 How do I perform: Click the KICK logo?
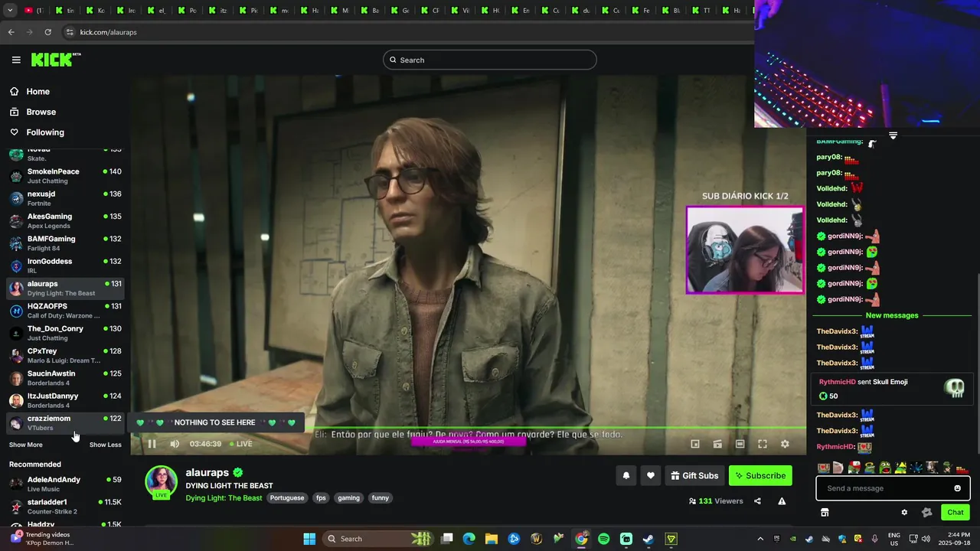click(56, 60)
